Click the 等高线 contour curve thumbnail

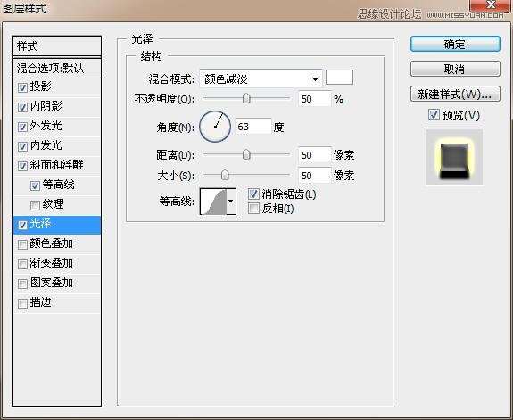213,202
